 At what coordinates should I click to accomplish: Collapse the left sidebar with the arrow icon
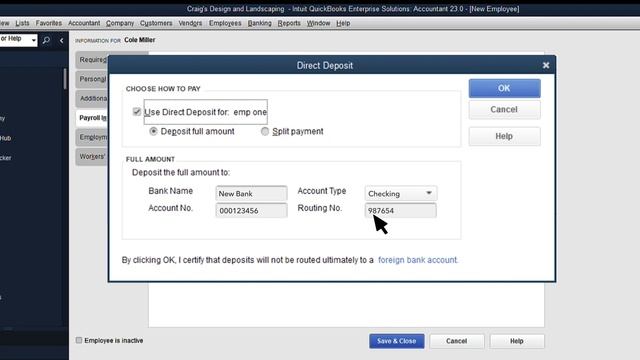coord(61,40)
